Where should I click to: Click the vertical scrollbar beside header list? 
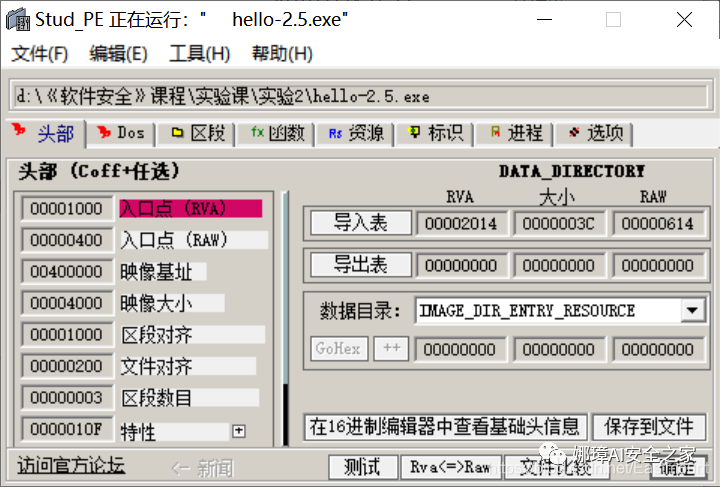click(286, 319)
